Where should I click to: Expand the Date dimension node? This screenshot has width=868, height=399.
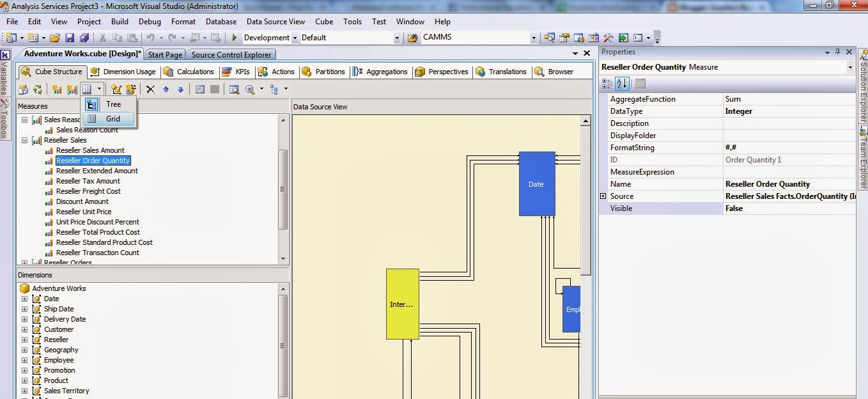(25, 299)
